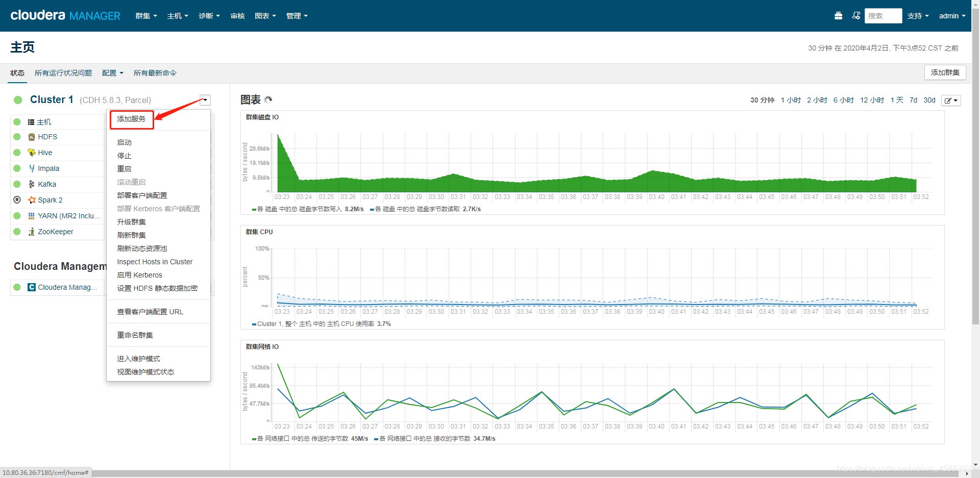Expand the 诊断 navigation menu
Viewport: 980px width, 478px height.
209,16
